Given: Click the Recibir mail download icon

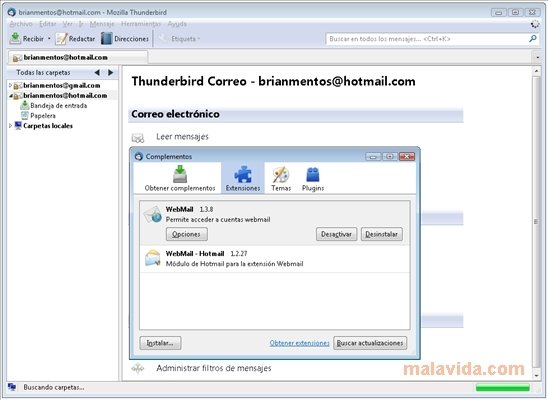Looking at the screenshot, I should click(x=15, y=38).
